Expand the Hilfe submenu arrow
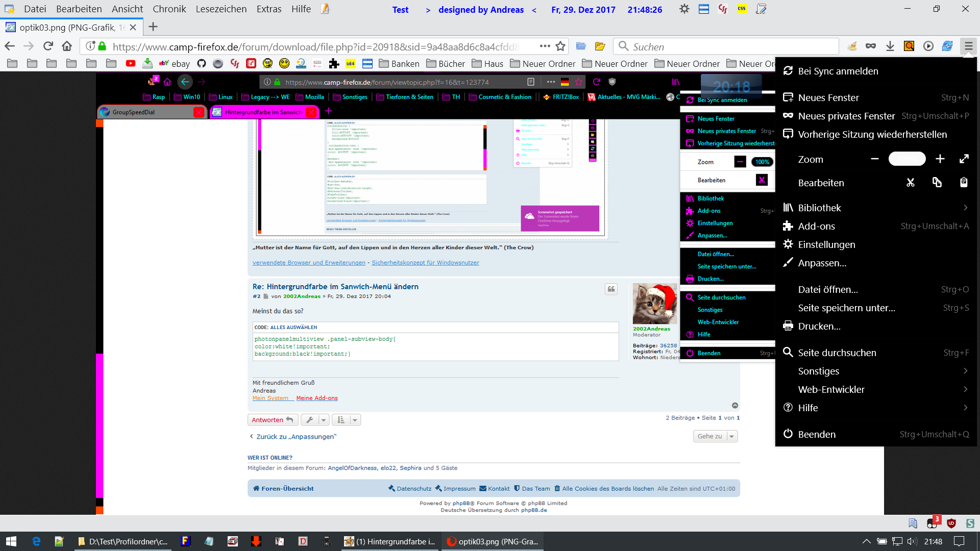 965,408
